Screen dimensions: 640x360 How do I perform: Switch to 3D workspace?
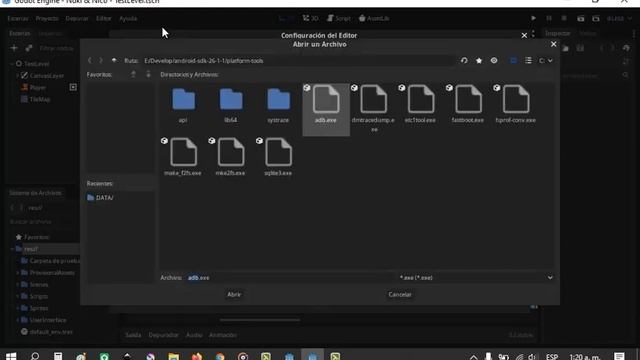(x=310, y=18)
